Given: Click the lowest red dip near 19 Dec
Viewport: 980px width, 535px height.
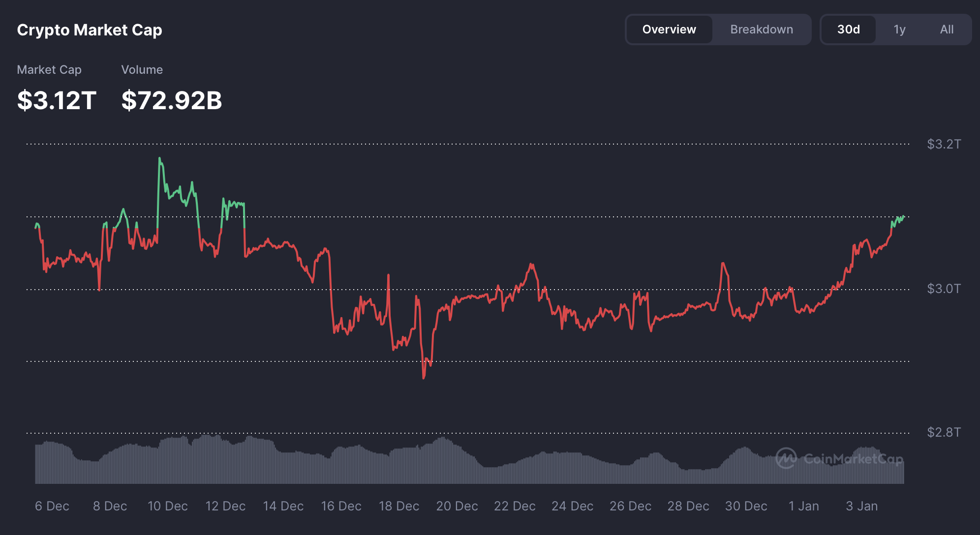Looking at the screenshot, I should [424, 377].
